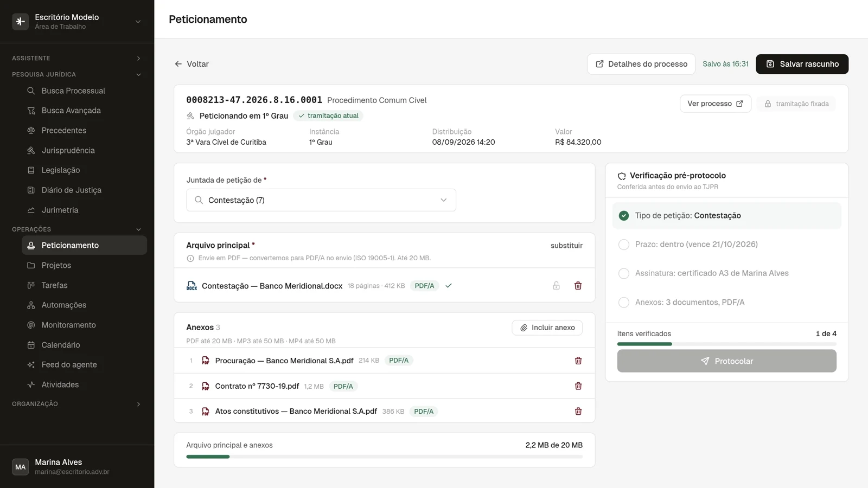Delete the Atos constitutivos attachment trash icon

578,412
